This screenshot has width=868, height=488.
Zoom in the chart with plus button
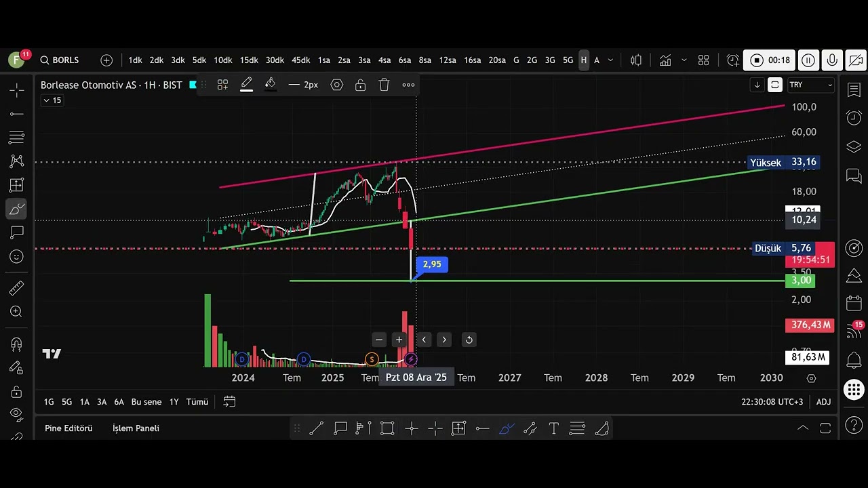point(399,340)
